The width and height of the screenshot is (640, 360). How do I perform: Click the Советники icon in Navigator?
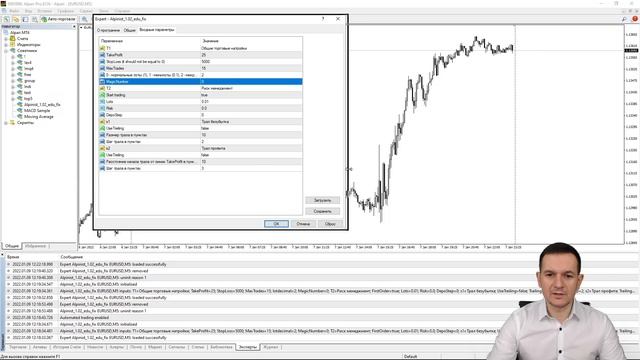[13, 51]
